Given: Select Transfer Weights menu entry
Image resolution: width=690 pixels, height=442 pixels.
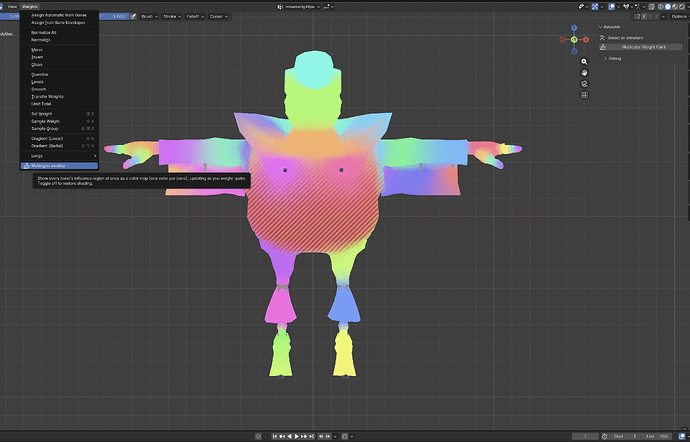Looking at the screenshot, I should tap(47, 96).
